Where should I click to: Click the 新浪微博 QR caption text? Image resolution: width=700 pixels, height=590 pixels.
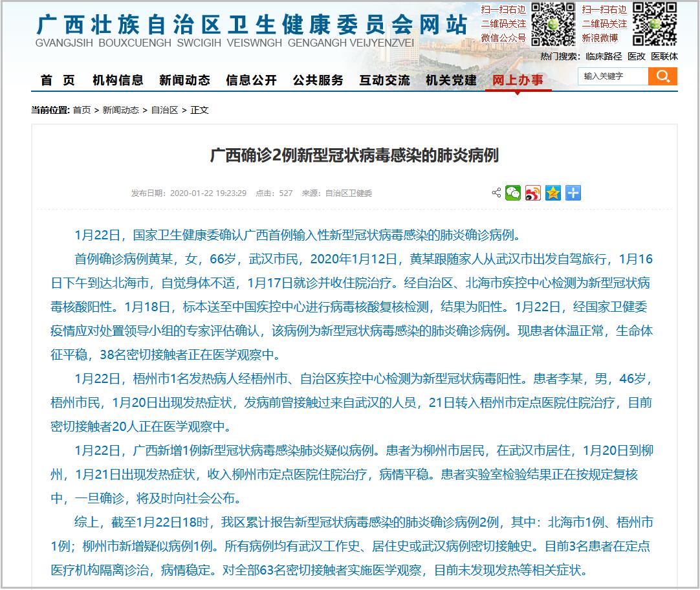(600, 38)
